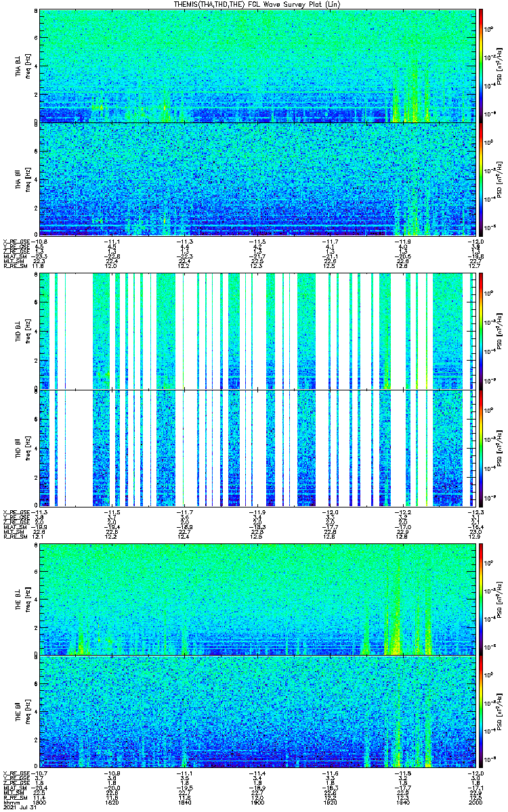Viewport: 508px width, 812px height.
Task: Click the color bar beside THE B perpendicular panel
Action: point(482,599)
